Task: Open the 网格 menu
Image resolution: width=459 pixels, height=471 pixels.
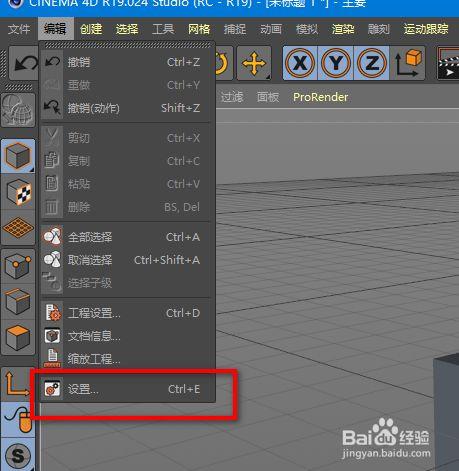Action: [x=199, y=29]
